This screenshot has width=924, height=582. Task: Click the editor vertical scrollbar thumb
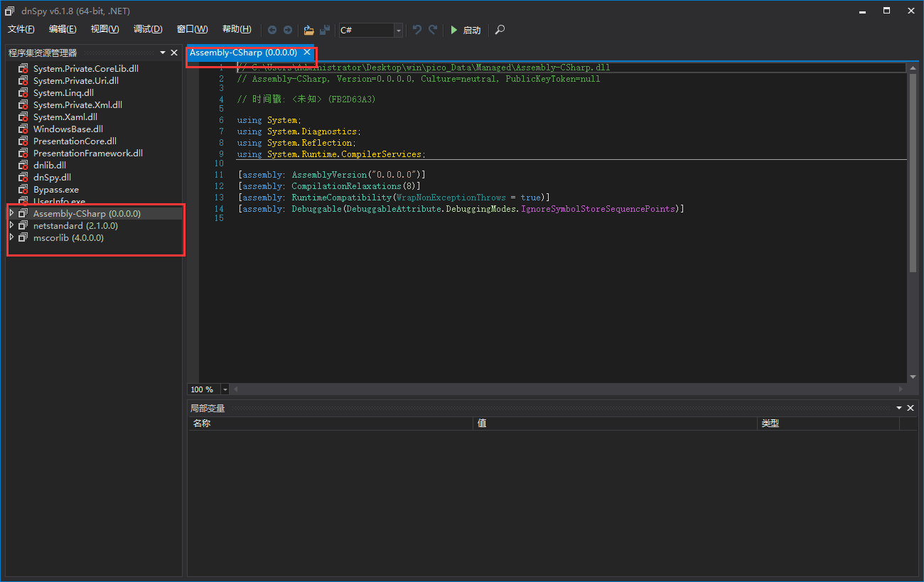913,172
